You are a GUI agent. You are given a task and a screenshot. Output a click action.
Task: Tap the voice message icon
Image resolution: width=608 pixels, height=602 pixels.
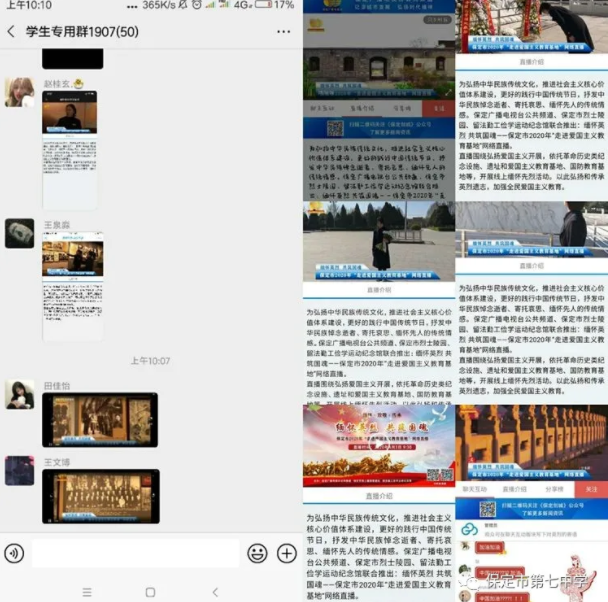(14, 552)
